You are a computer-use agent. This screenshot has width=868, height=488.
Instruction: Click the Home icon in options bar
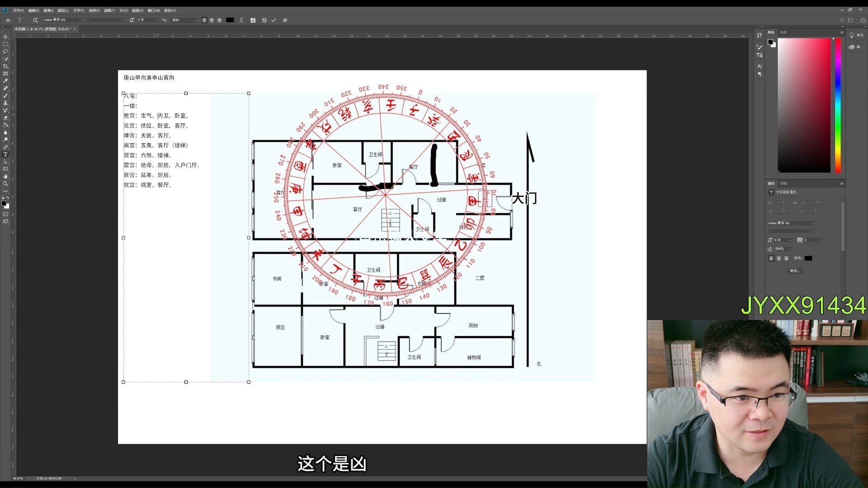click(8, 20)
